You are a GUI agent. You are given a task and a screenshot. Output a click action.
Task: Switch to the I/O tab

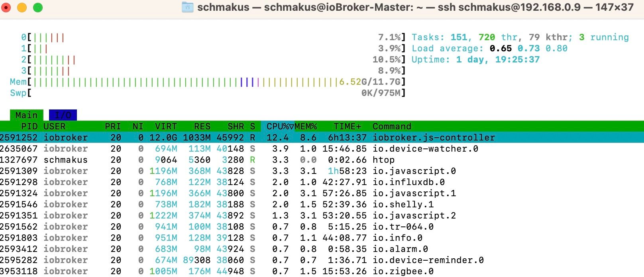[x=63, y=115]
